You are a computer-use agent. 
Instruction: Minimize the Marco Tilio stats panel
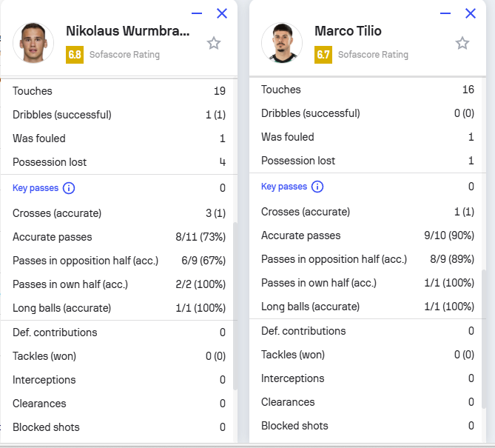pyautogui.click(x=445, y=13)
